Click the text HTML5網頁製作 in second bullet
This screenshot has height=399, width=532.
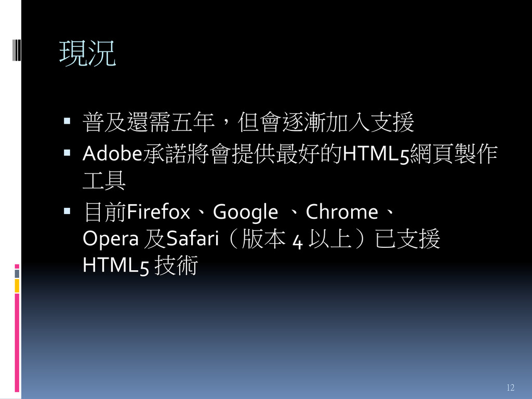(x=420, y=154)
